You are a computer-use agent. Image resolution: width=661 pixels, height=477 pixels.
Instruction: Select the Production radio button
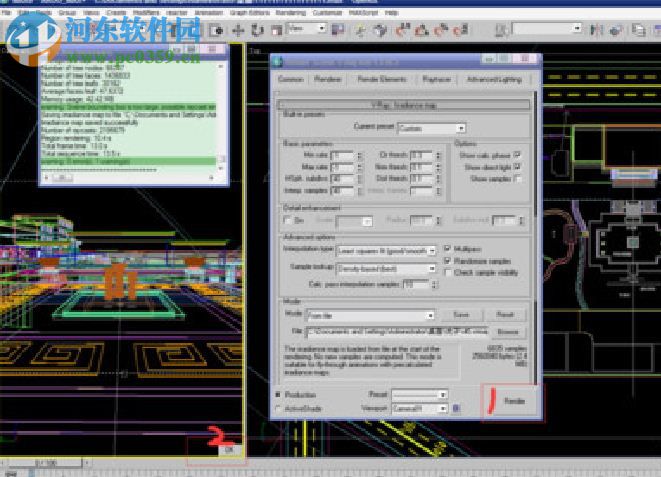point(278,394)
